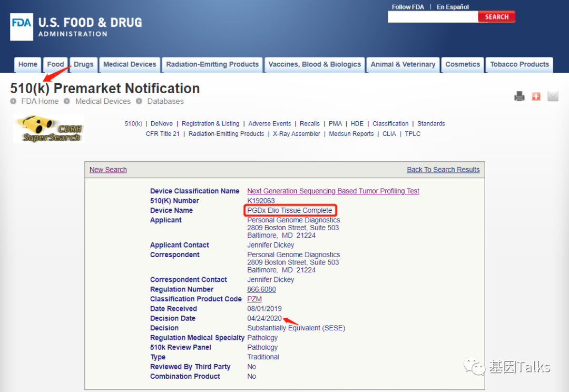Image resolution: width=569 pixels, height=392 pixels.
Task: Select the Vaccines, Blood & Biologics tab
Action: (x=315, y=64)
